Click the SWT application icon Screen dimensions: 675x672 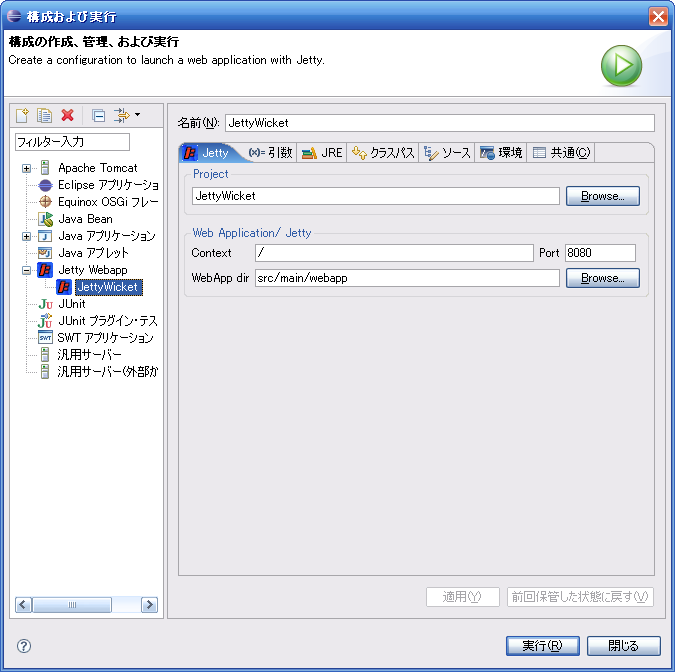coord(45,338)
